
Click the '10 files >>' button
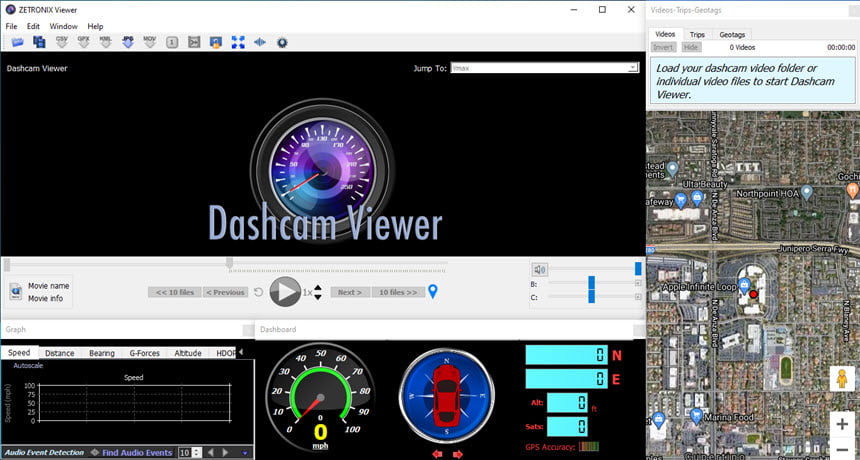point(398,292)
